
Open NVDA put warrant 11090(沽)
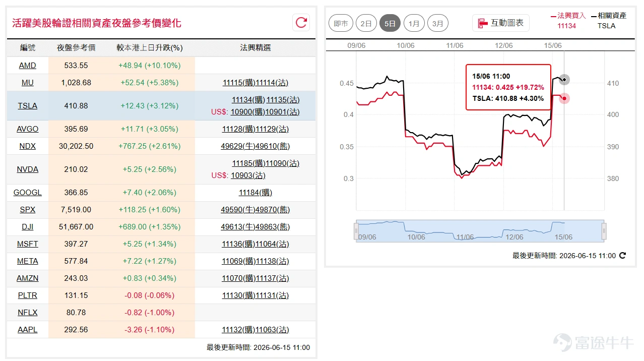pyautogui.click(x=283, y=163)
